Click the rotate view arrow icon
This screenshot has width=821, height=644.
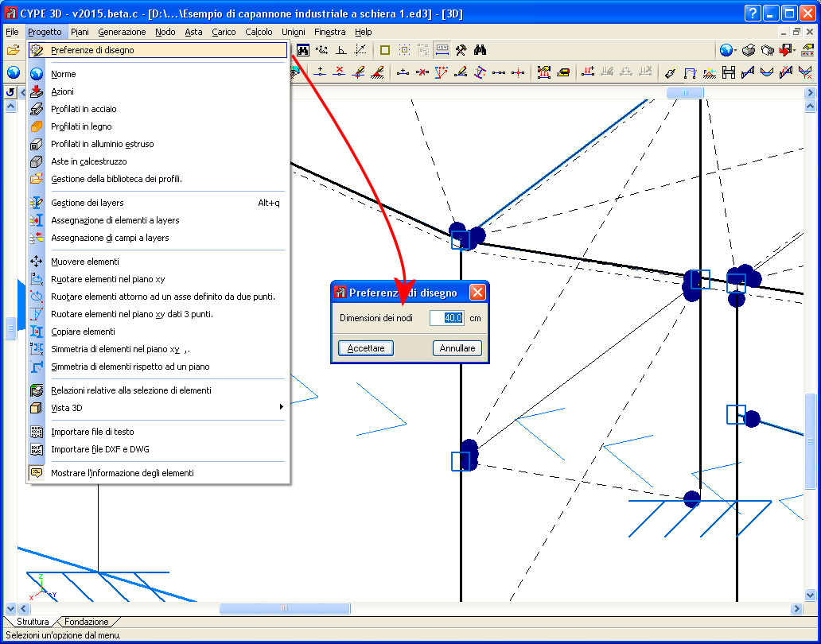tap(10, 92)
